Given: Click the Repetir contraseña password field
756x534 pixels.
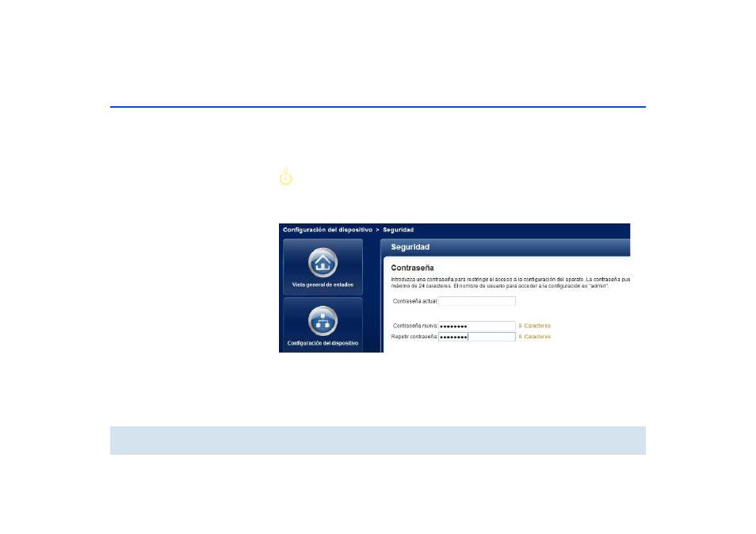Looking at the screenshot, I should pyautogui.click(x=477, y=337).
